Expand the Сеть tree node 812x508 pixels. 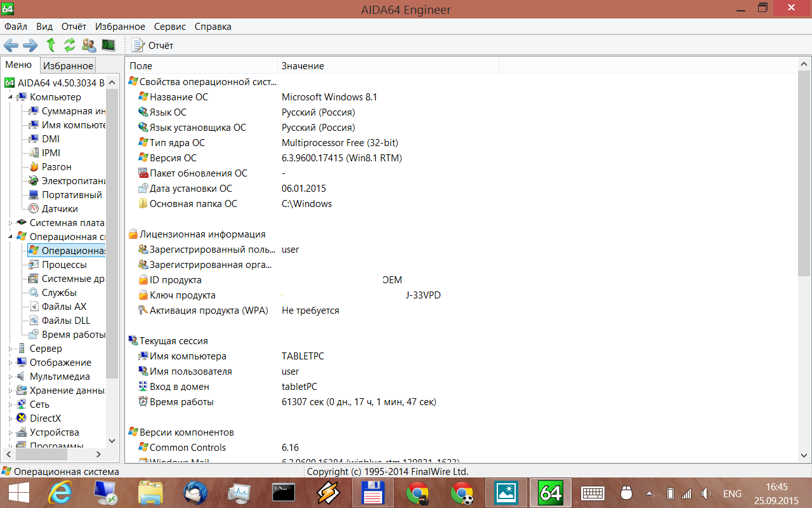10,404
